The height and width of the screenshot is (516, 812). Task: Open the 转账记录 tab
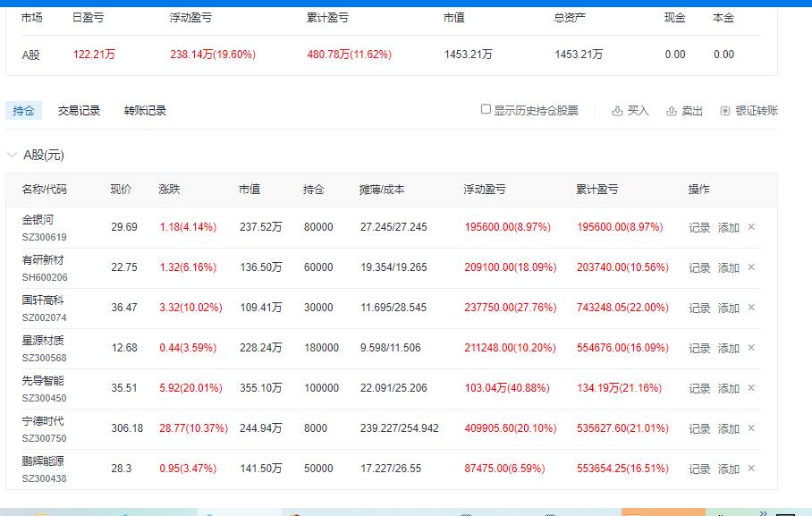click(145, 111)
